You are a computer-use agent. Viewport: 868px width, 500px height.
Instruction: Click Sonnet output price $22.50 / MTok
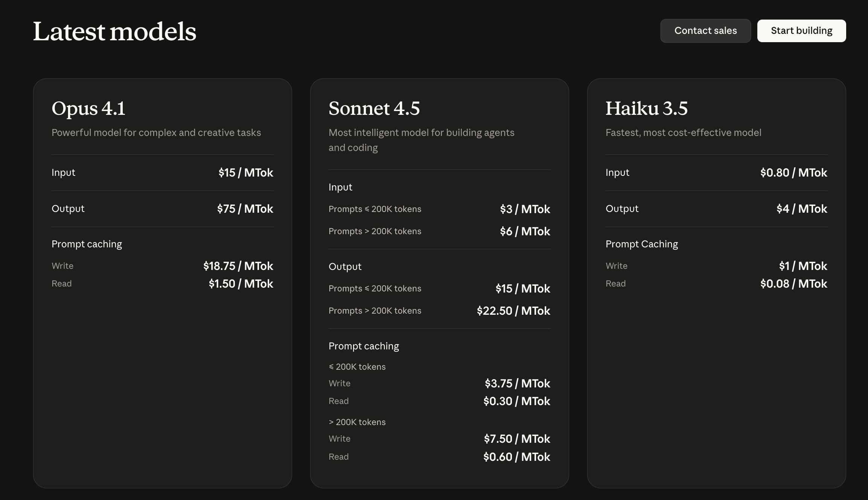[x=513, y=311]
